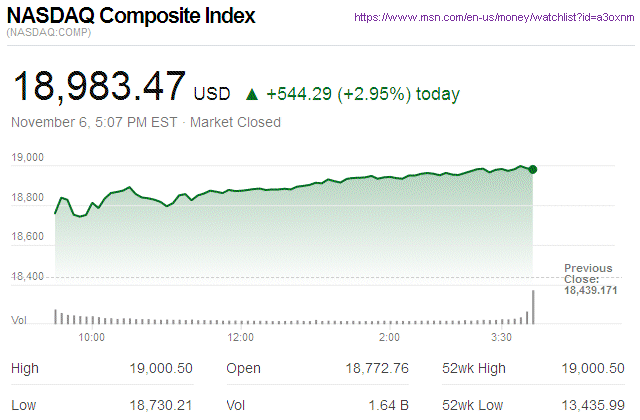
Task: Click the green up-triangle gain icon
Action: pos(251,95)
